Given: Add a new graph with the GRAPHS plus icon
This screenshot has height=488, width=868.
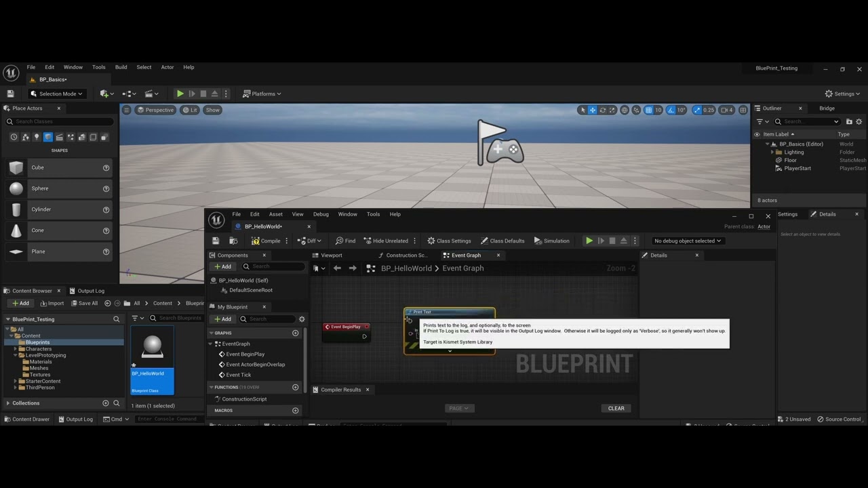Looking at the screenshot, I should click(x=295, y=333).
